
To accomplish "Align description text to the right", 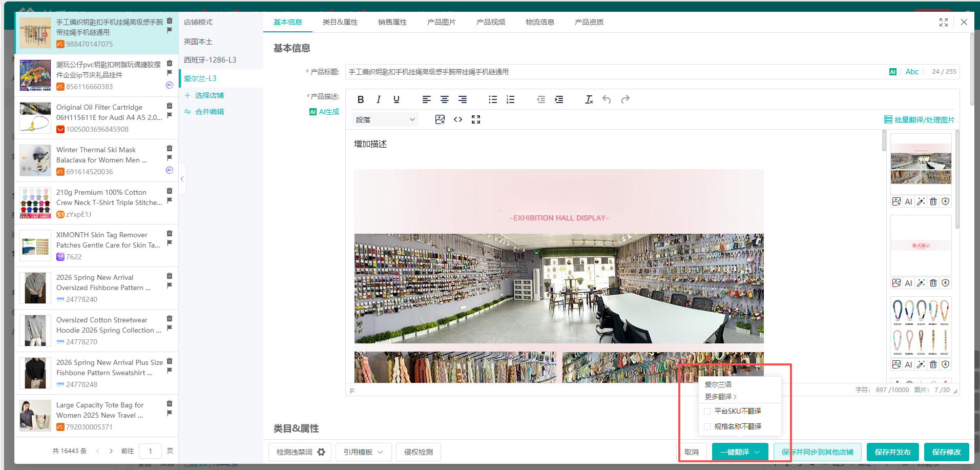I will pos(462,99).
